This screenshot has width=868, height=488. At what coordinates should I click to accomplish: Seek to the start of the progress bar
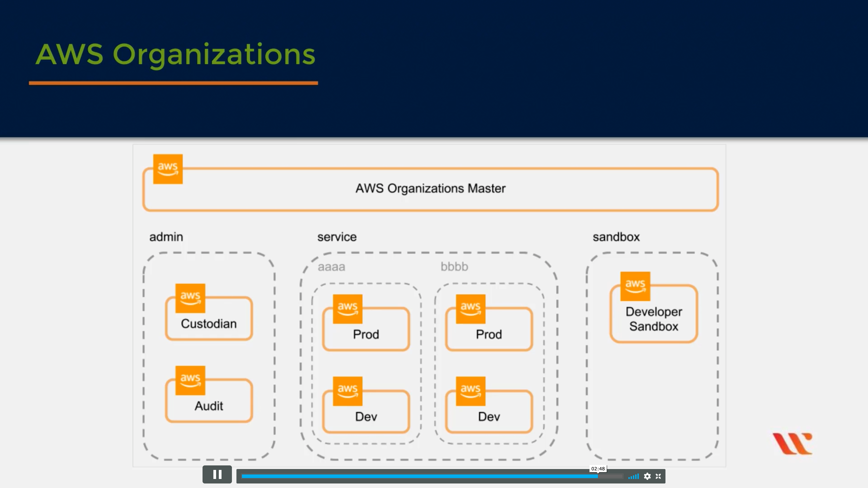(x=243, y=476)
